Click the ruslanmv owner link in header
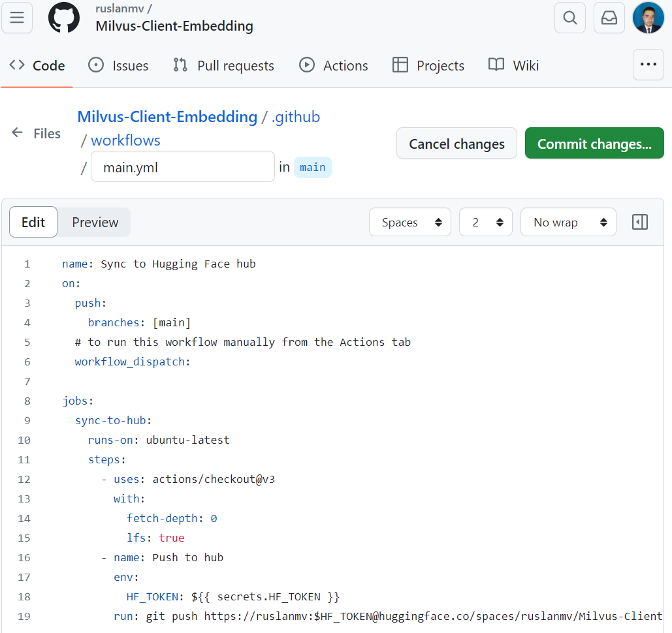Image resolution: width=672 pixels, height=633 pixels. coord(120,8)
